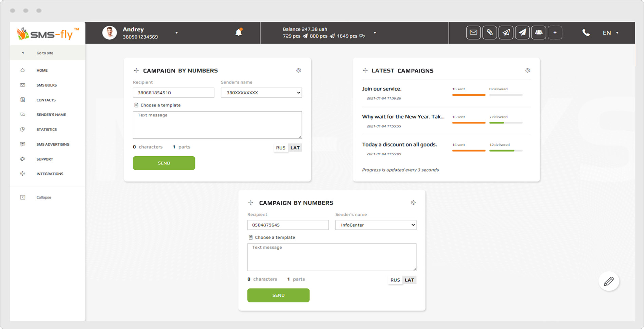Collapse the sidebar via Collapse label
This screenshot has height=329, width=644.
coord(44,197)
